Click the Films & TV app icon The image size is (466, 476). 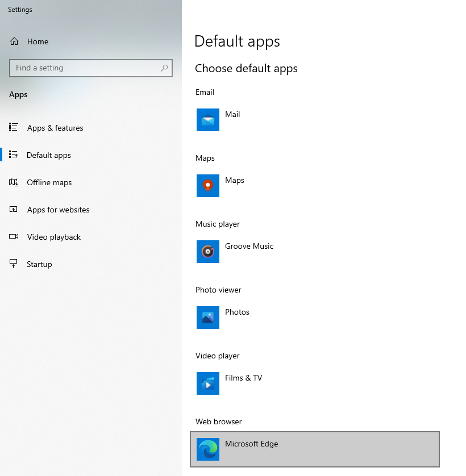208,383
